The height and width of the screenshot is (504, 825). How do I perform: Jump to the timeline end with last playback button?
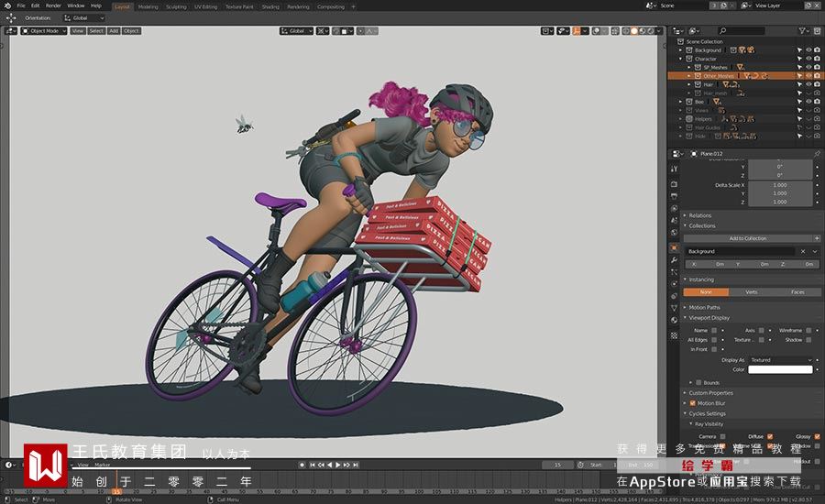pos(356,466)
